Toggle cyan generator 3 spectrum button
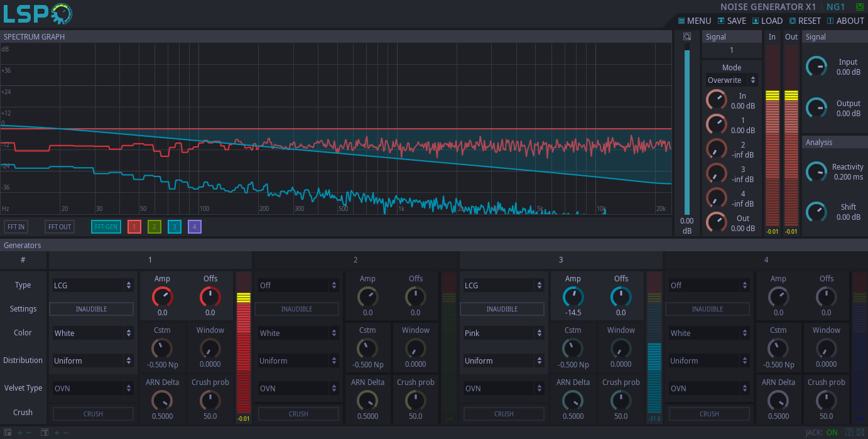 (x=175, y=227)
